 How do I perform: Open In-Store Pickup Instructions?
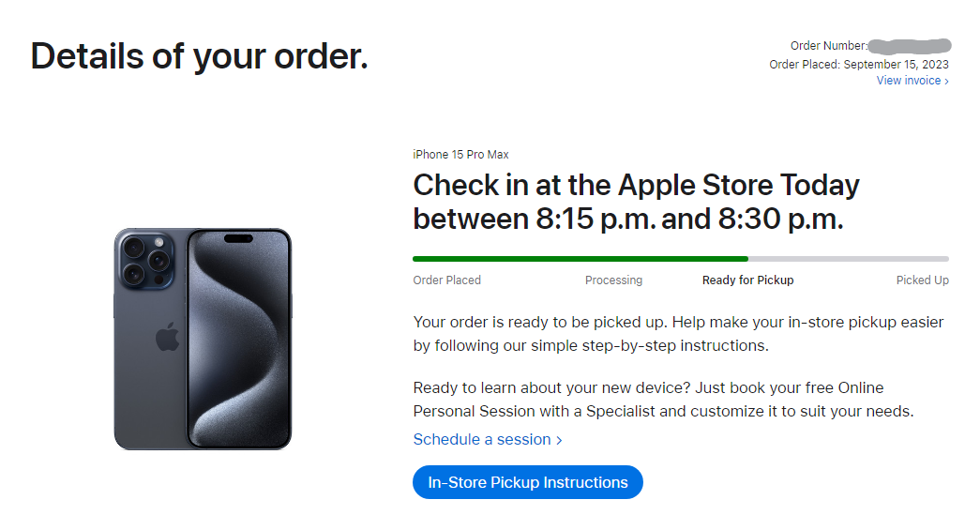pos(527,482)
